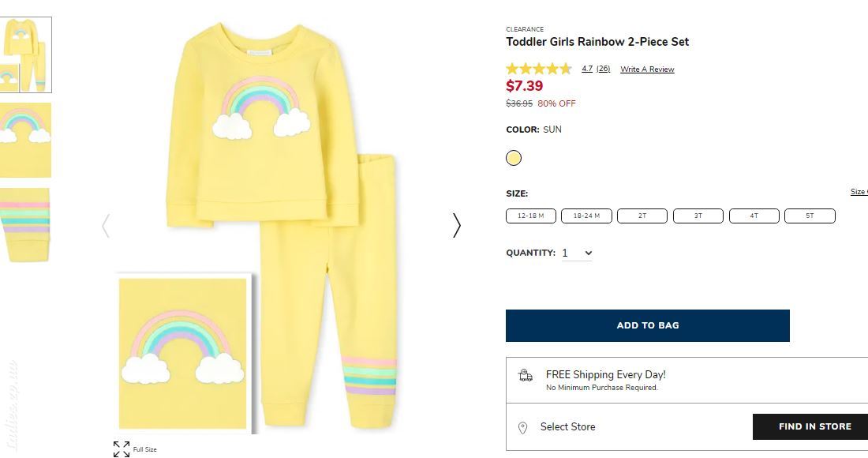Open the Size Chart link

pos(859,192)
